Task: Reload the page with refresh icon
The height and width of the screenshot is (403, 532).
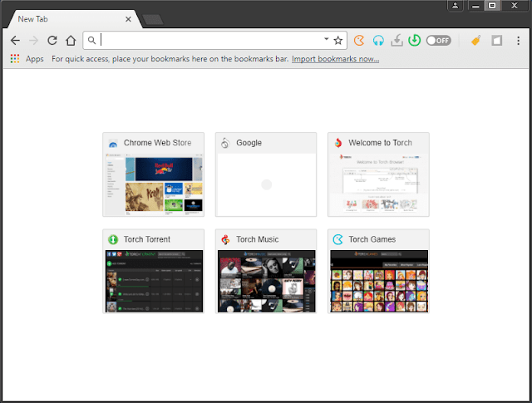Action: [52, 41]
